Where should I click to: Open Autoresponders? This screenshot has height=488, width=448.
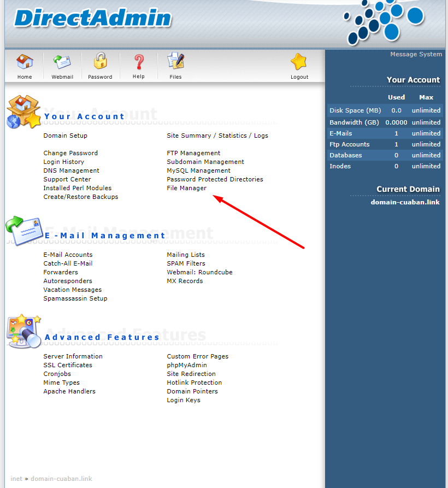(68, 281)
